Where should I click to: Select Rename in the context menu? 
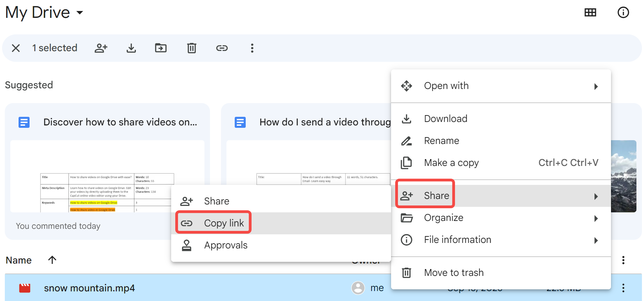[442, 141]
